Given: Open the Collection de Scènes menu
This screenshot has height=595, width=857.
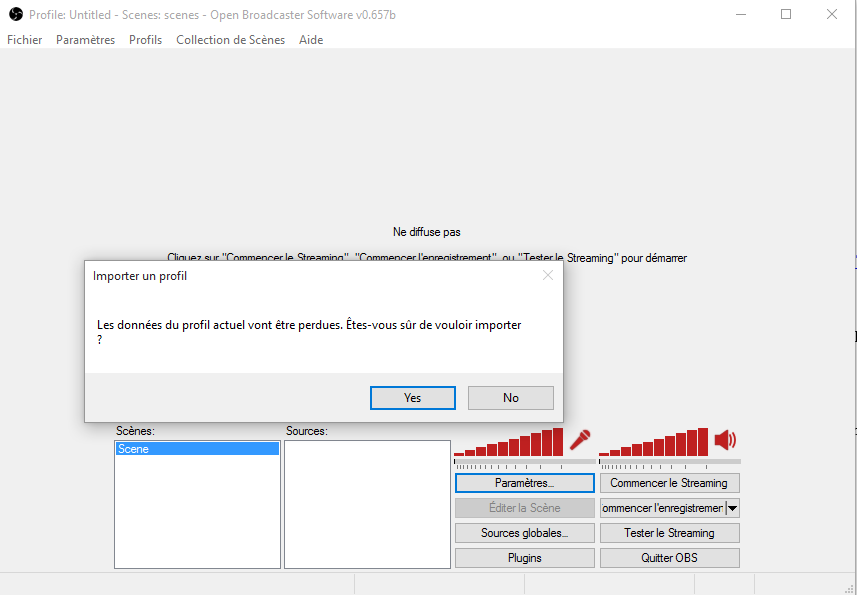Looking at the screenshot, I should pos(230,40).
